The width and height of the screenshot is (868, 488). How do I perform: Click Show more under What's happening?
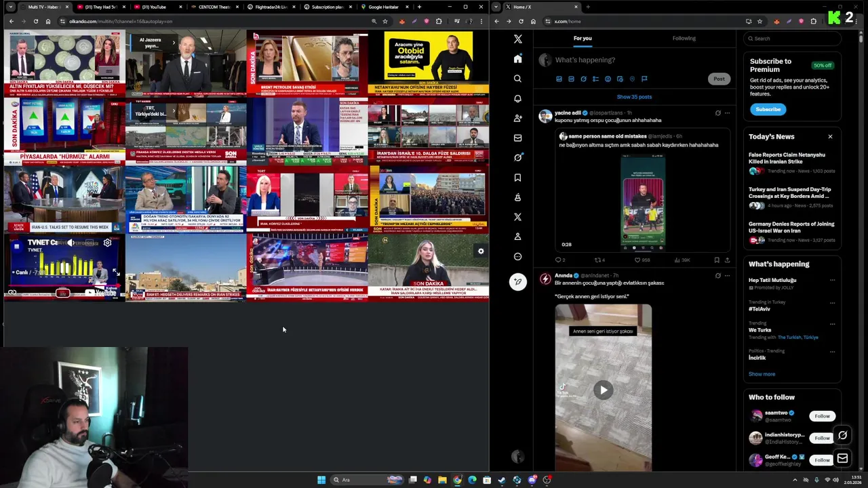coord(762,374)
